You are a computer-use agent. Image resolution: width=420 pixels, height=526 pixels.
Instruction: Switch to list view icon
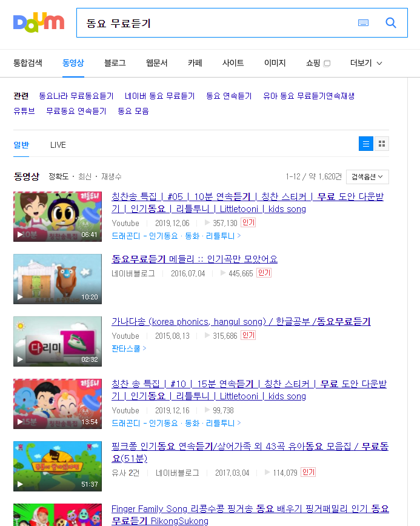pyautogui.click(x=366, y=144)
